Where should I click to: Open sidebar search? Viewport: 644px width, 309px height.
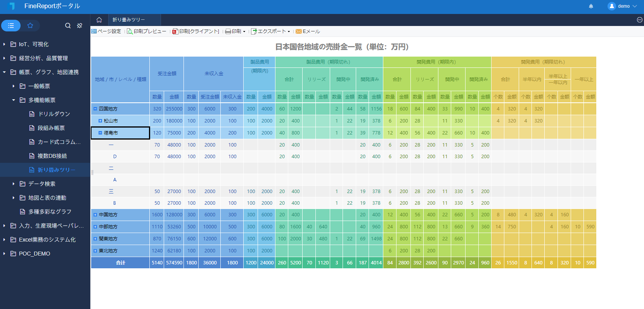68,26
